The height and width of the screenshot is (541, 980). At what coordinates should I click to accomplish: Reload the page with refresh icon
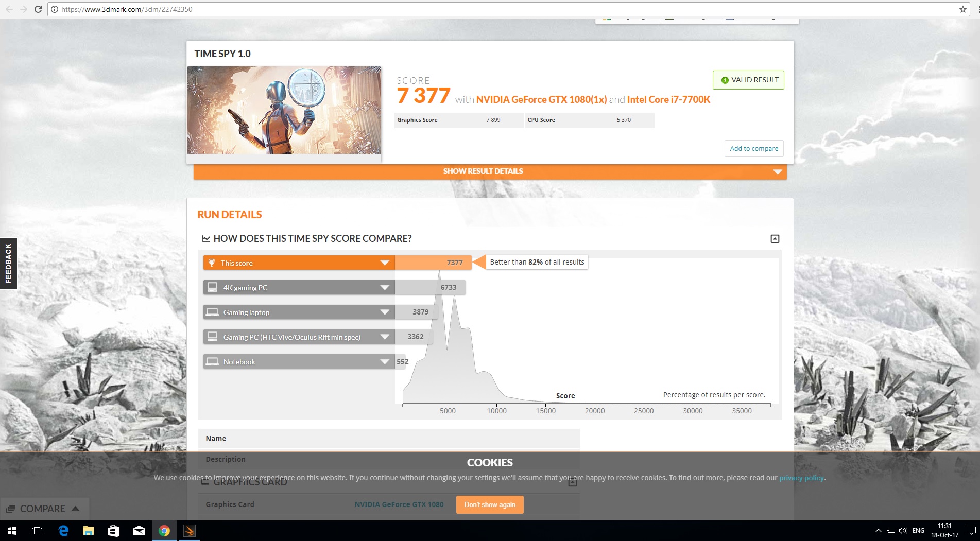click(38, 9)
